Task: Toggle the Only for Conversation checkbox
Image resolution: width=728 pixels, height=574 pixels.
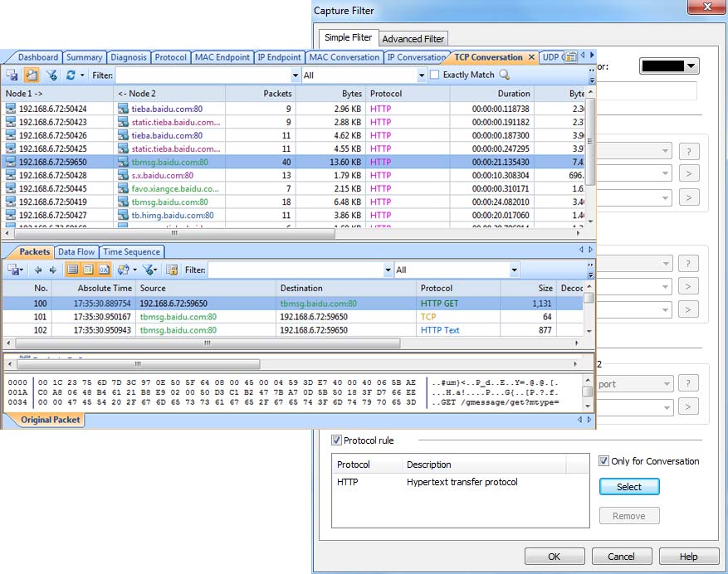Action: coord(603,461)
